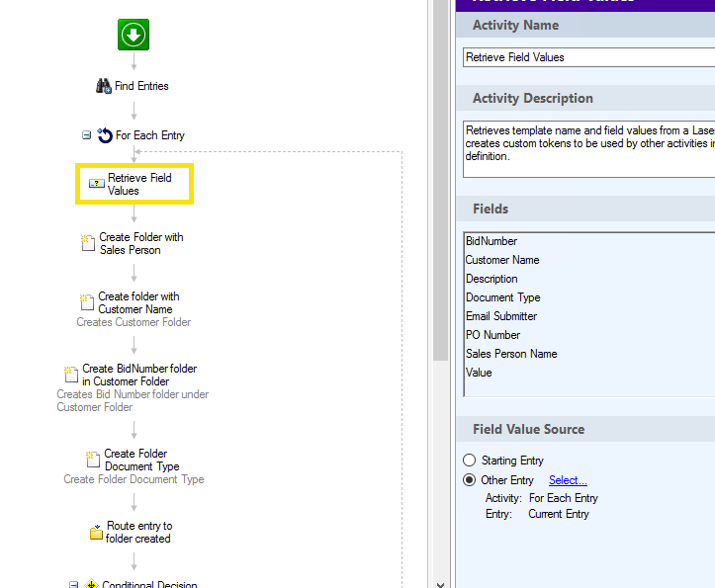This screenshot has height=588, width=715.
Task: Select Sales Person Name in Fields list
Action: pos(511,354)
